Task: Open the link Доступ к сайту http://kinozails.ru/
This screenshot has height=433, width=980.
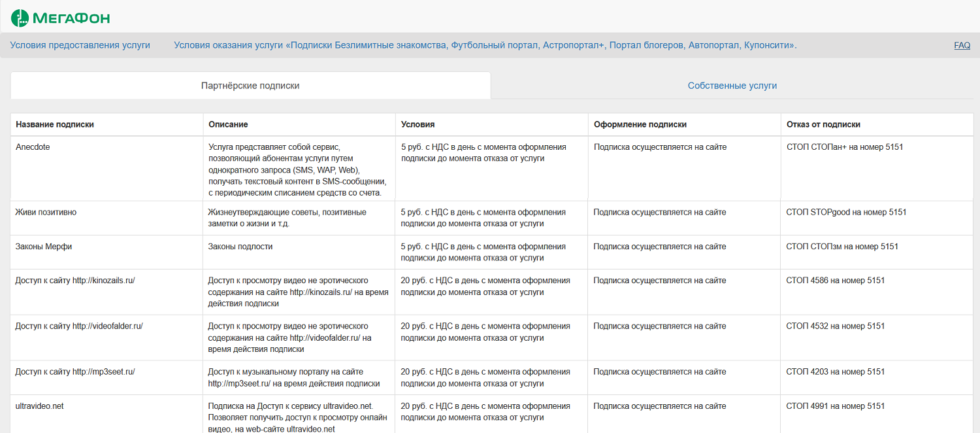Action: click(74, 280)
